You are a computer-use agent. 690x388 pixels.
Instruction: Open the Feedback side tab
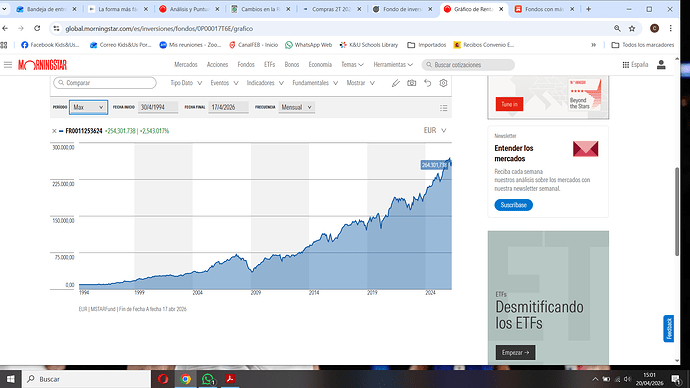[669, 329]
